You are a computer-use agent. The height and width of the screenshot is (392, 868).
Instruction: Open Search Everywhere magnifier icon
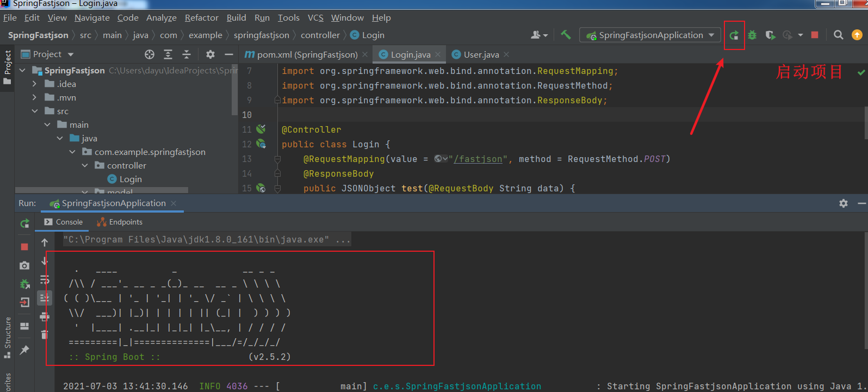(x=839, y=35)
